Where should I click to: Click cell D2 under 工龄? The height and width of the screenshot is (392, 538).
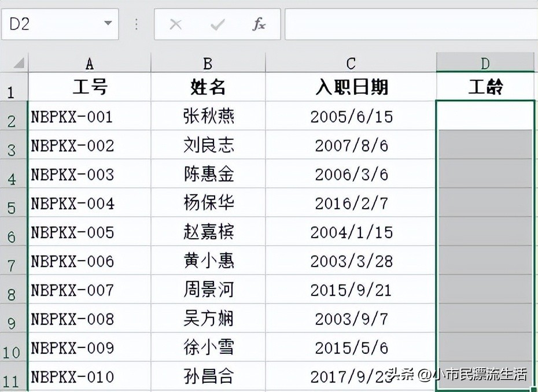pos(485,116)
